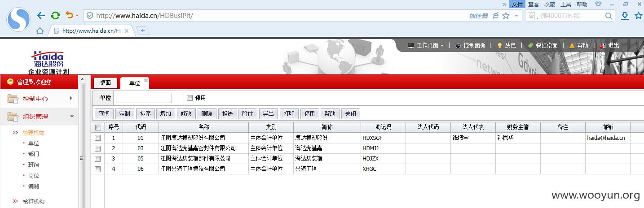Click the 加速器 accelerator link
Screen dimensions: 644x208
click(478, 16)
